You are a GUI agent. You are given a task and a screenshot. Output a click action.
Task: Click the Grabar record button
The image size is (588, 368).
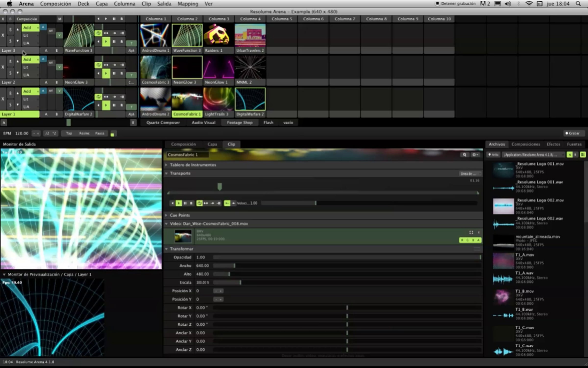pos(574,133)
